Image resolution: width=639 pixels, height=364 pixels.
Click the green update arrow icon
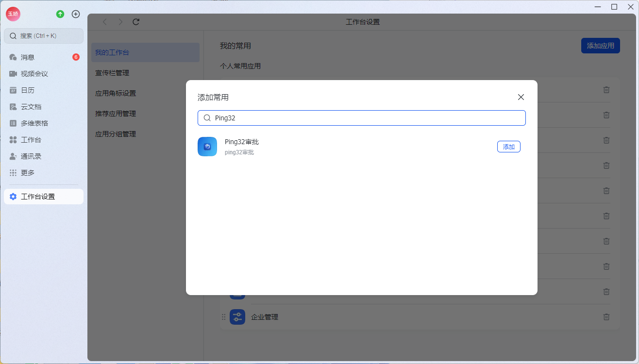click(60, 14)
